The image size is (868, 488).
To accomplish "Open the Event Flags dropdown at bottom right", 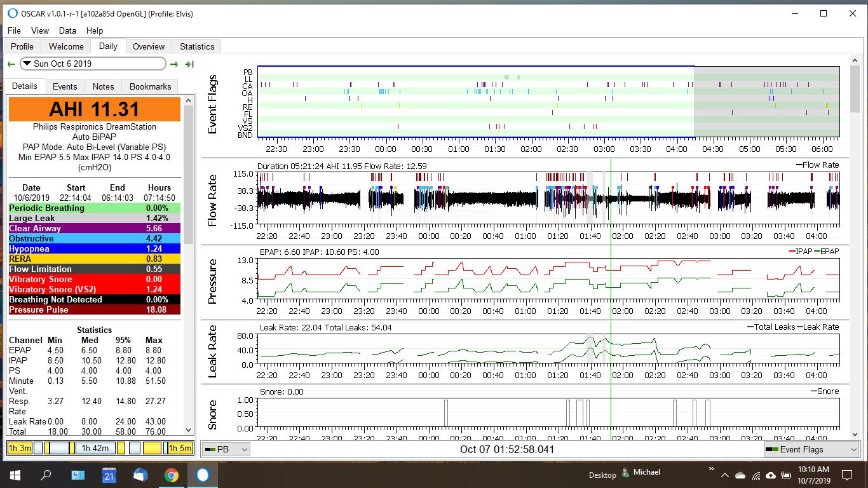I will pyautogui.click(x=811, y=449).
